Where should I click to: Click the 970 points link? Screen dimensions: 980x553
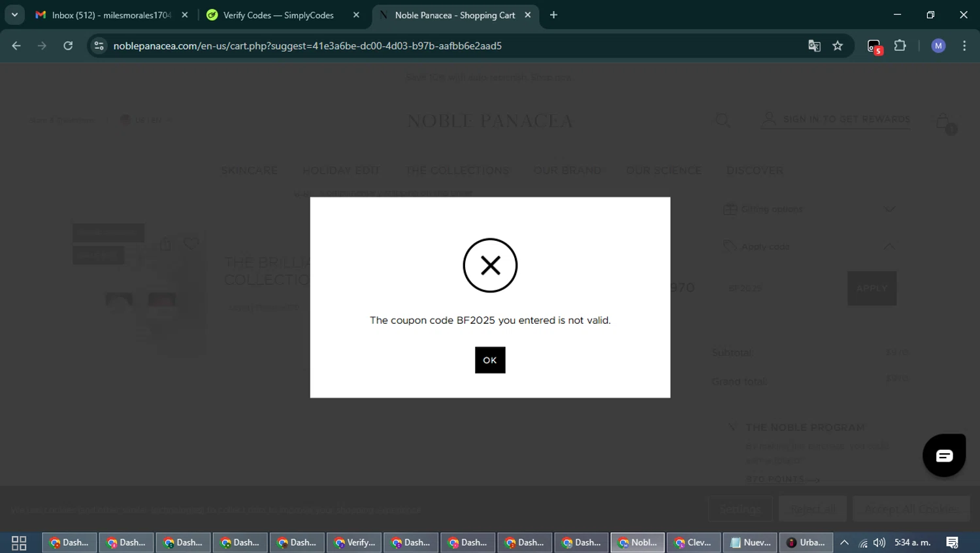[x=783, y=479]
